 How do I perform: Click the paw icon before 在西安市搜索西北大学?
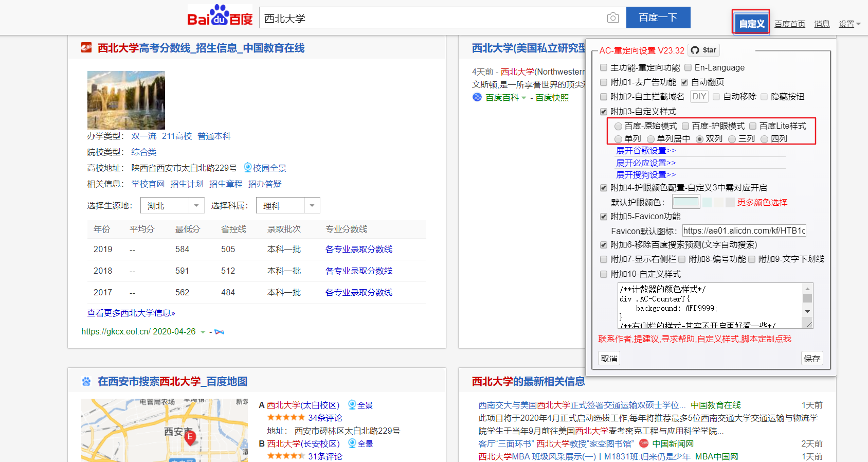tap(86, 381)
